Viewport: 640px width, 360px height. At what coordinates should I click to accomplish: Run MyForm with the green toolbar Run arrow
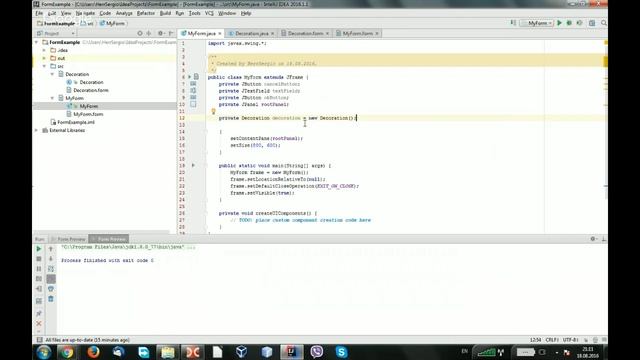click(x=560, y=23)
